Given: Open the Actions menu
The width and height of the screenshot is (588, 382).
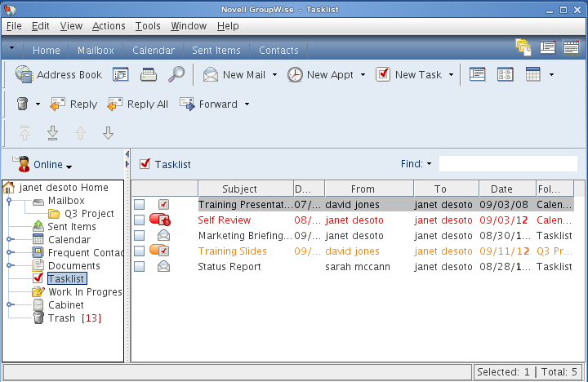Looking at the screenshot, I should (109, 26).
